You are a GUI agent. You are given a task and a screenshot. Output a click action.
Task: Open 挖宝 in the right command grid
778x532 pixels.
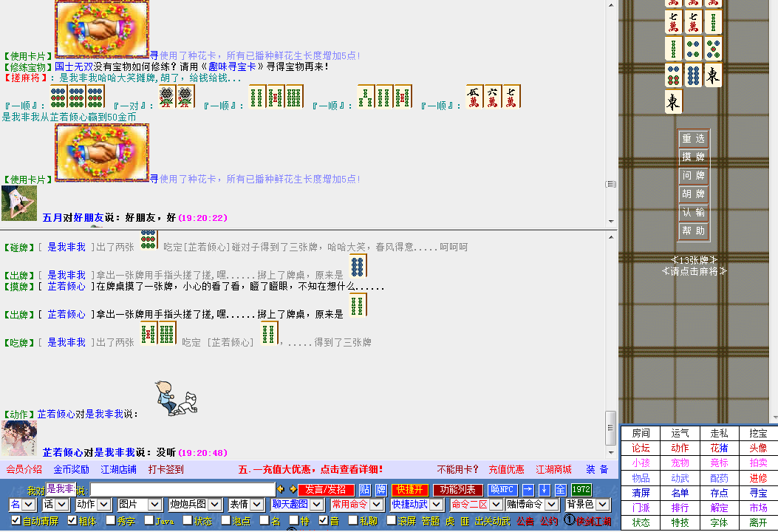[758, 433]
